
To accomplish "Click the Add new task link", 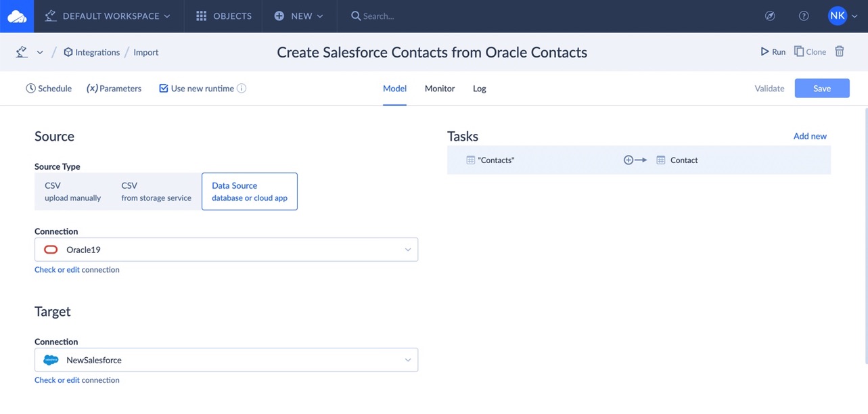I will (x=810, y=136).
